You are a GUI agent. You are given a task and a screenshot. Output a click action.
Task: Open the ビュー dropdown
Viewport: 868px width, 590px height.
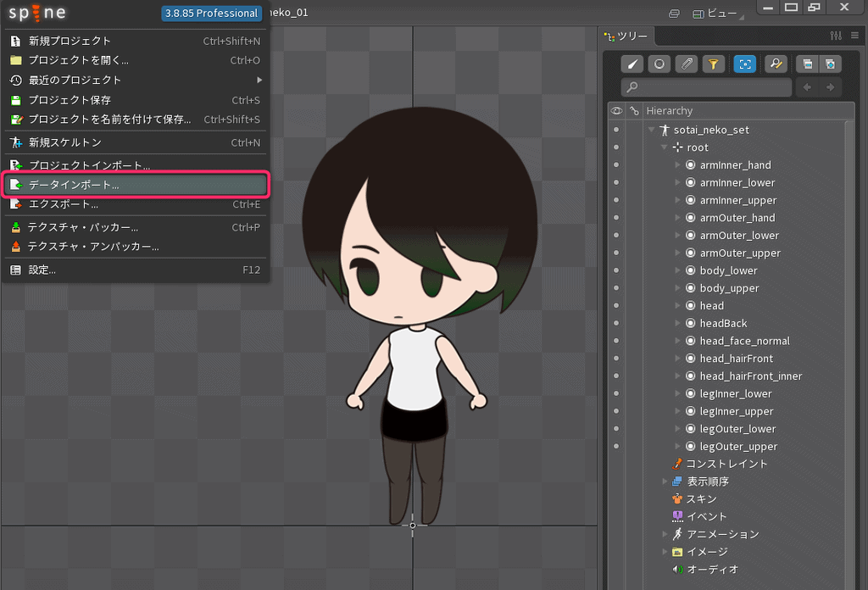tap(718, 14)
